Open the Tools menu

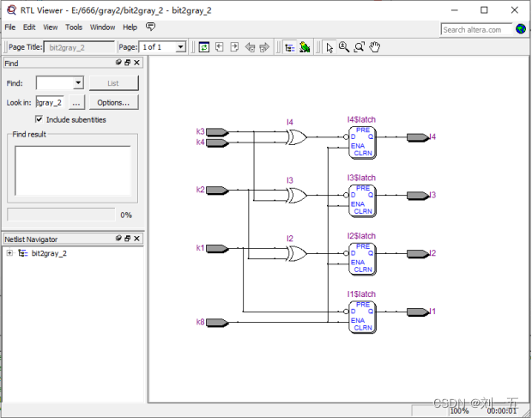point(74,27)
